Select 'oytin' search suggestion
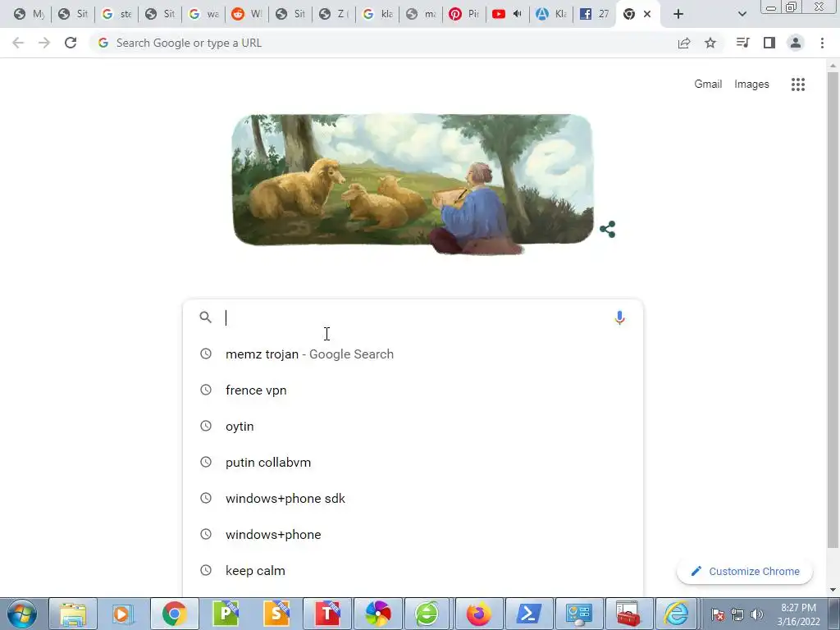840x630 pixels. 413,427
